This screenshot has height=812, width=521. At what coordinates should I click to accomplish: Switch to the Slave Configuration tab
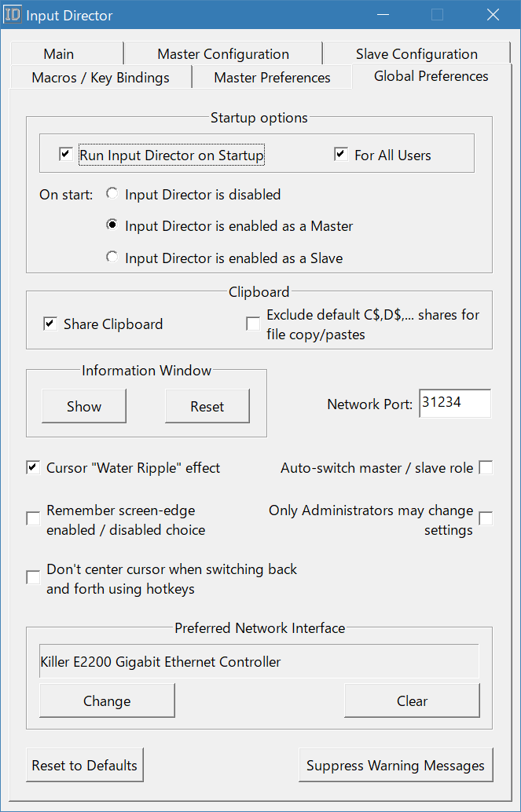[x=416, y=54]
